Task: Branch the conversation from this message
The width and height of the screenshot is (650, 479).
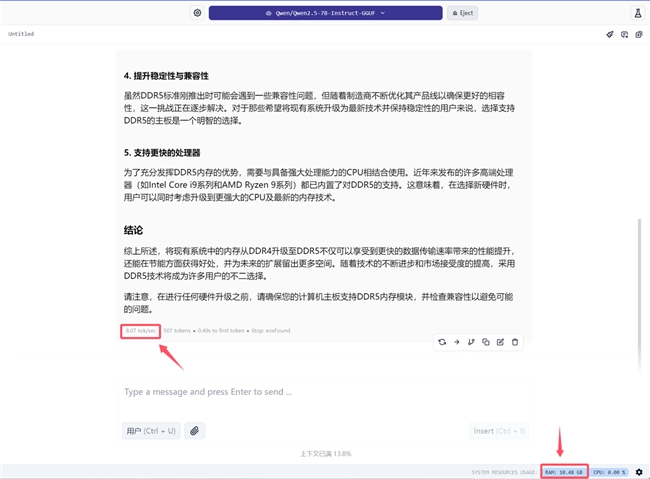Action: click(x=471, y=342)
